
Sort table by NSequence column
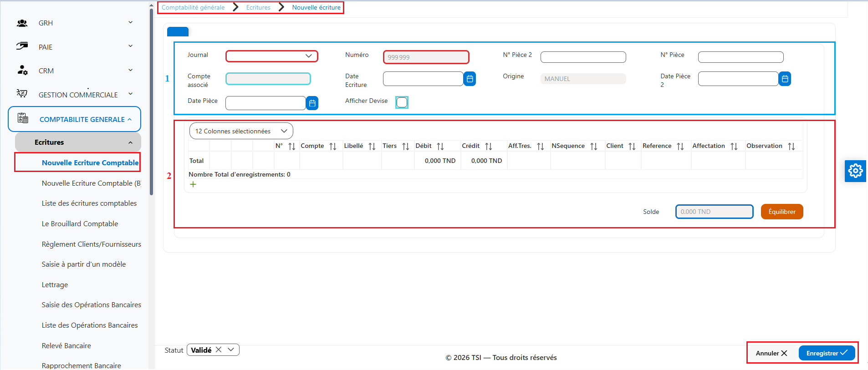click(x=594, y=147)
